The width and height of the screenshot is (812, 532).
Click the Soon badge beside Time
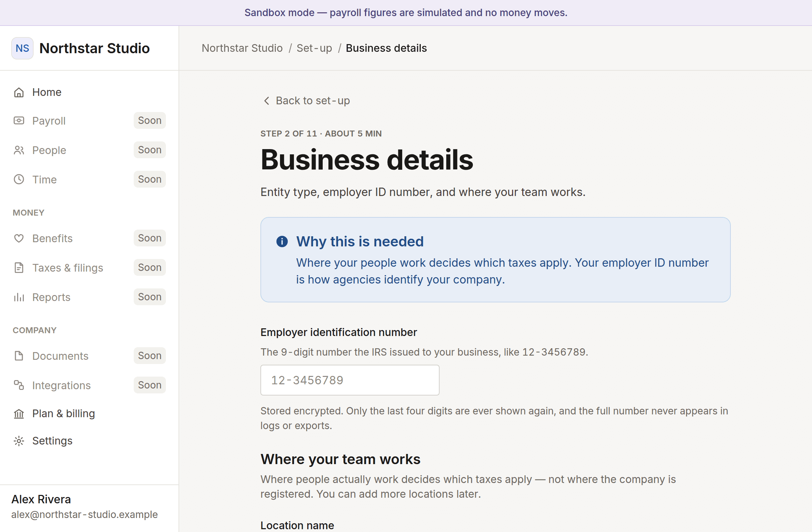coord(150,179)
